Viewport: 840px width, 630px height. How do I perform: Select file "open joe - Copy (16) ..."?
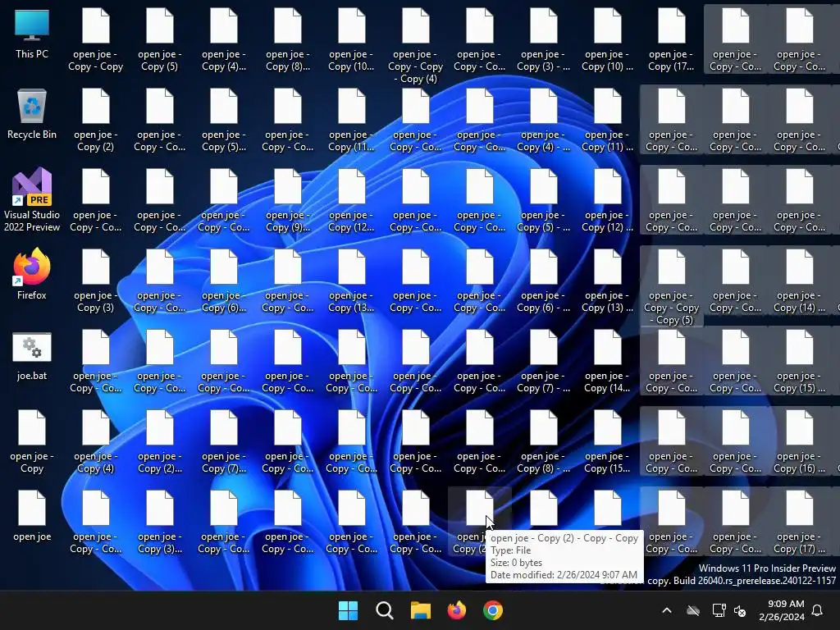click(x=799, y=441)
